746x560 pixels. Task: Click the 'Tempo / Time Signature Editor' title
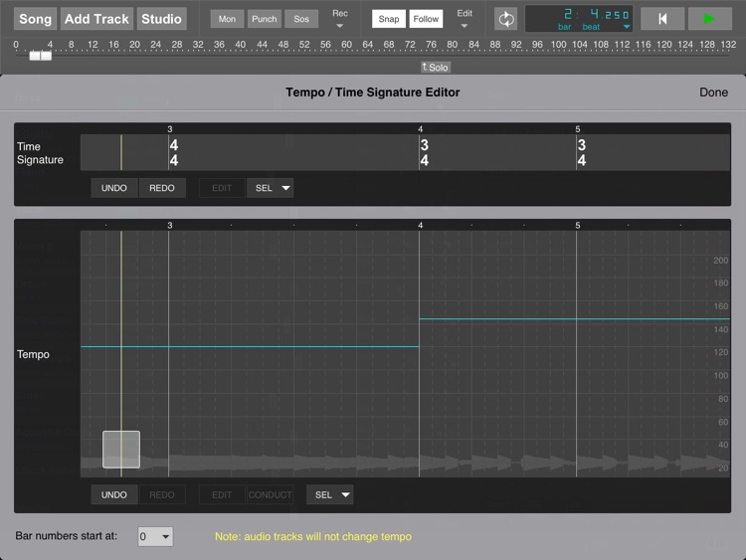coord(373,93)
